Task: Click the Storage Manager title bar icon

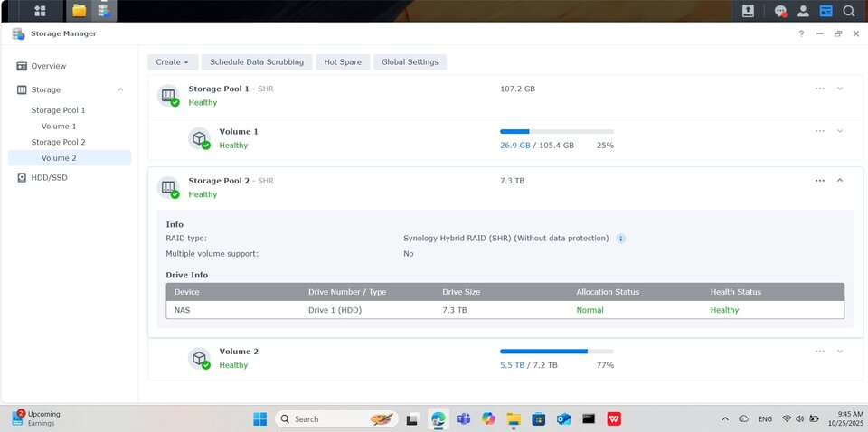Action: coord(18,33)
